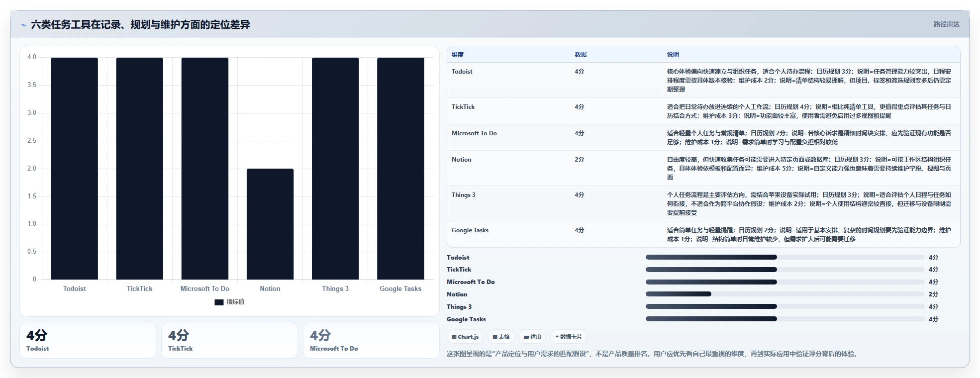
Task: Click the Notion progress bar
Action: point(785,294)
